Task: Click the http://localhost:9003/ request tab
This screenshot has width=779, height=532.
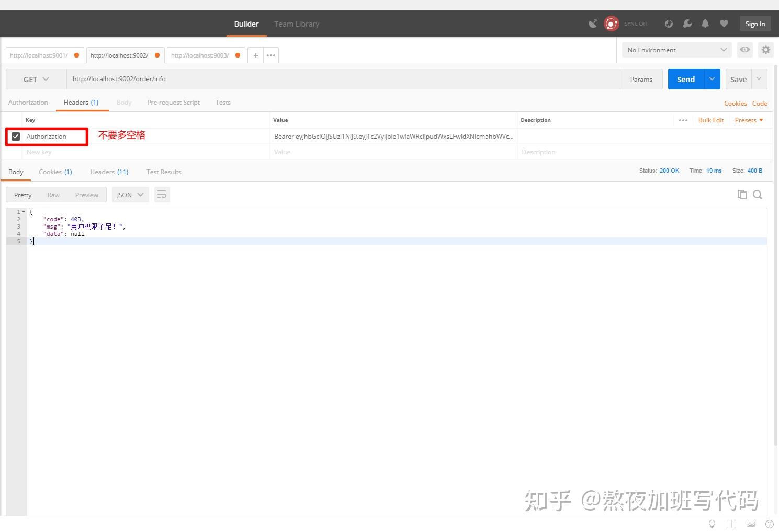Action: (200, 55)
